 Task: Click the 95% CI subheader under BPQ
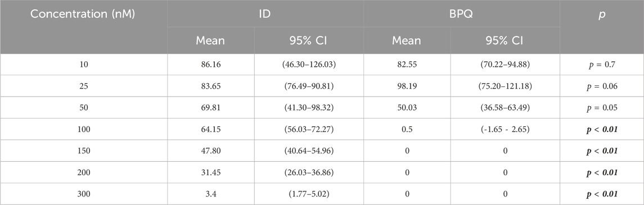tap(505, 40)
